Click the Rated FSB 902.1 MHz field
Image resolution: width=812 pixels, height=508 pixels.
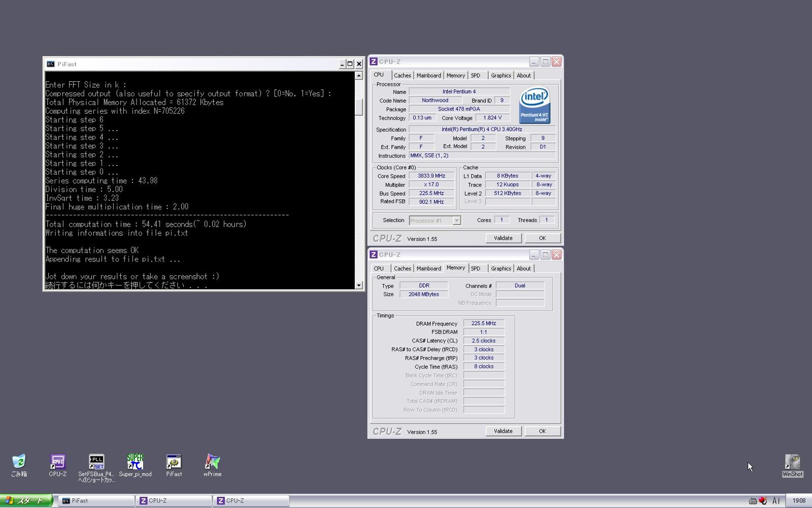[x=431, y=202]
